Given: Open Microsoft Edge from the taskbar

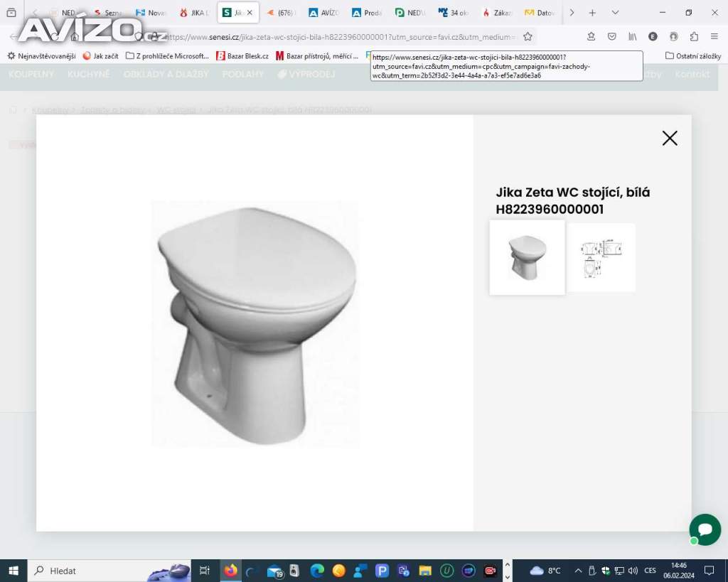Looking at the screenshot, I should [316, 571].
